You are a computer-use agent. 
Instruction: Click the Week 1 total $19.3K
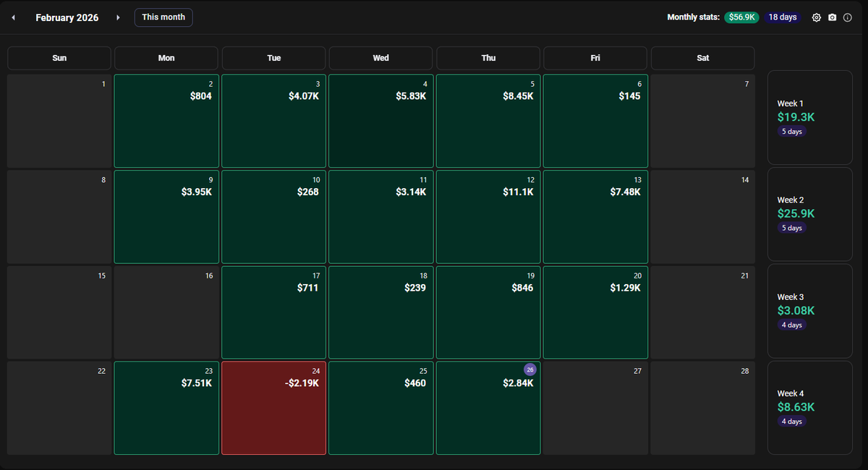point(796,117)
